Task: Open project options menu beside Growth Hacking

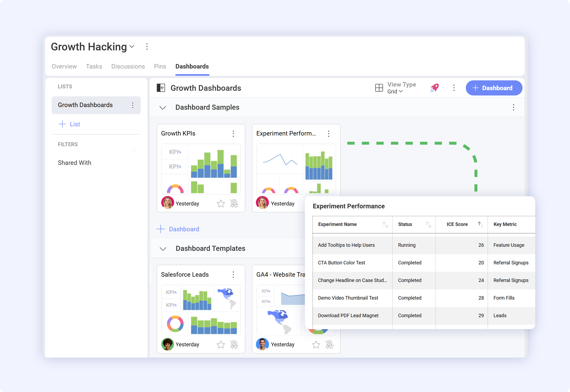Action: [147, 47]
